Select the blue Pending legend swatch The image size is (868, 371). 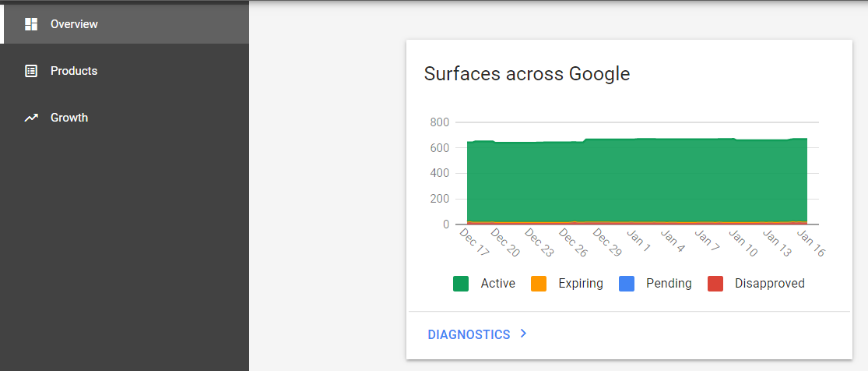pos(627,284)
